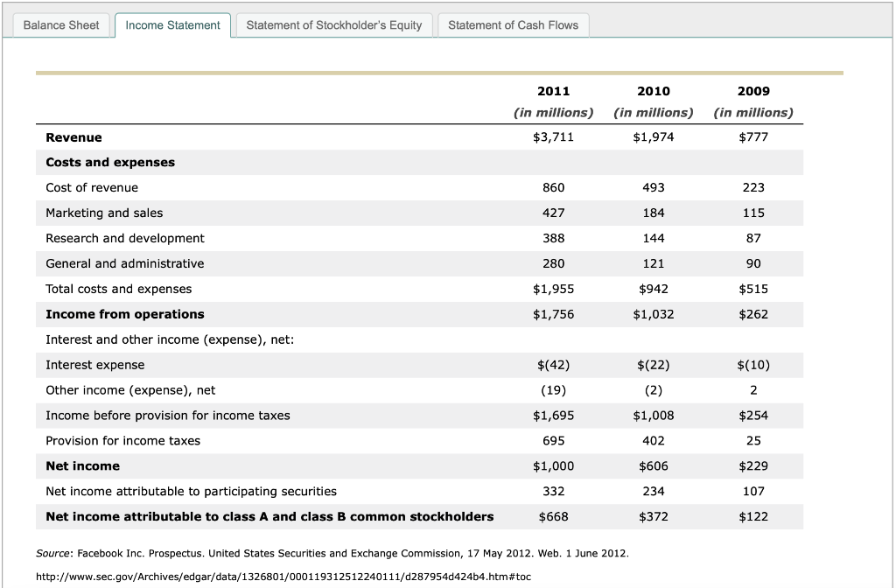Click research and development value 388

tap(553, 238)
